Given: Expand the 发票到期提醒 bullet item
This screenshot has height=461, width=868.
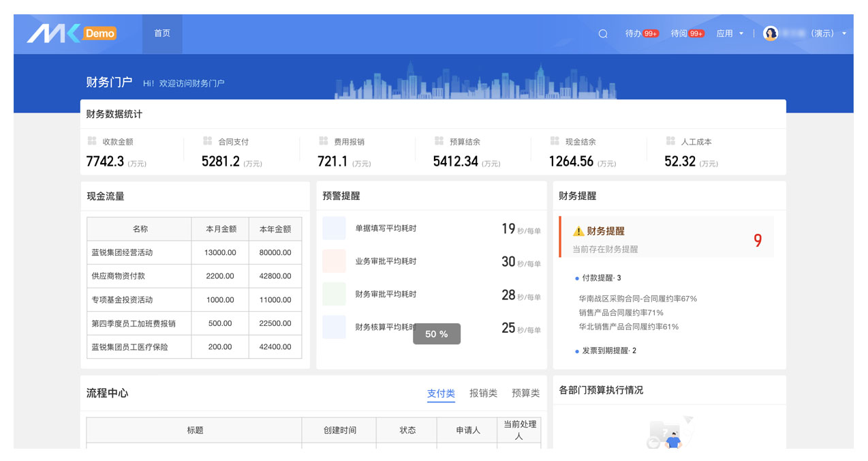Looking at the screenshot, I should point(608,351).
